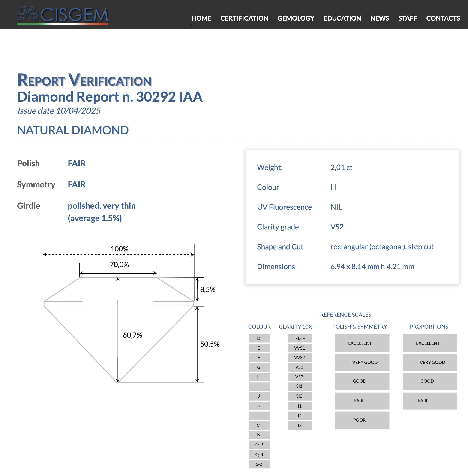Navigate to the NEWS page
The image size is (468, 476).
(x=380, y=18)
